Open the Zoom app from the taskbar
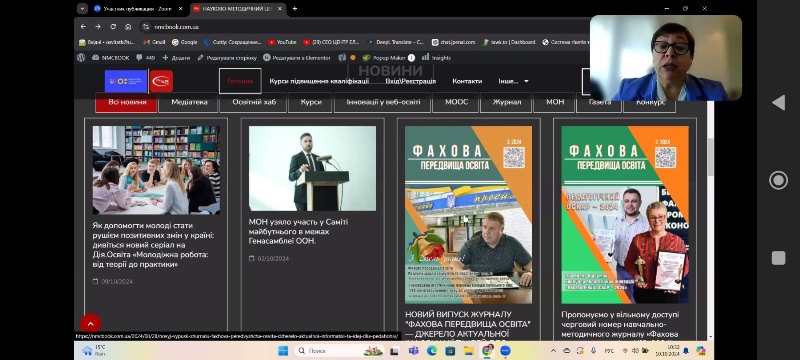The height and width of the screenshot is (360, 800). coord(505,351)
